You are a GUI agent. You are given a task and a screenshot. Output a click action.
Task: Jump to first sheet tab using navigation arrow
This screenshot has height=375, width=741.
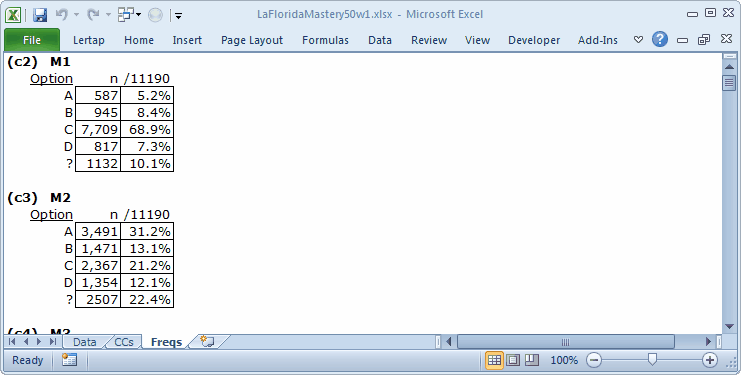pyautogui.click(x=12, y=341)
